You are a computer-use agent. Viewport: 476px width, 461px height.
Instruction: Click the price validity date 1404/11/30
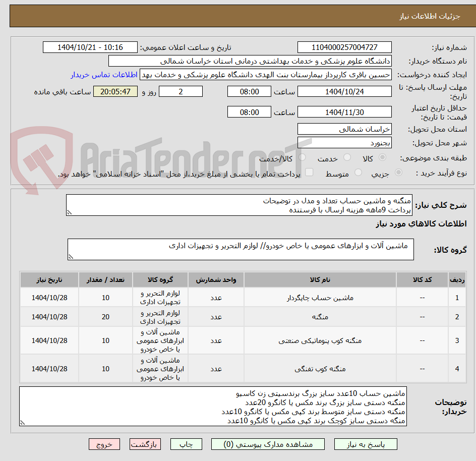pyautogui.click(x=344, y=112)
